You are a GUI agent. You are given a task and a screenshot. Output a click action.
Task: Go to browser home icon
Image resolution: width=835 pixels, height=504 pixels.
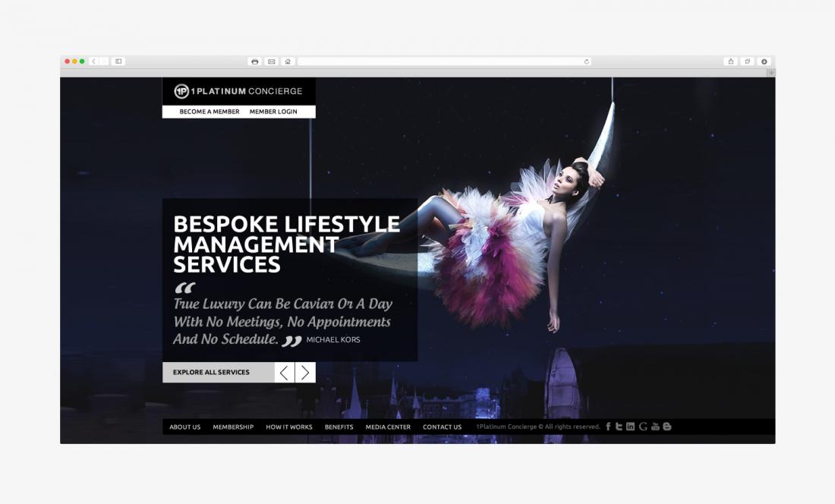click(x=288, y=61)
